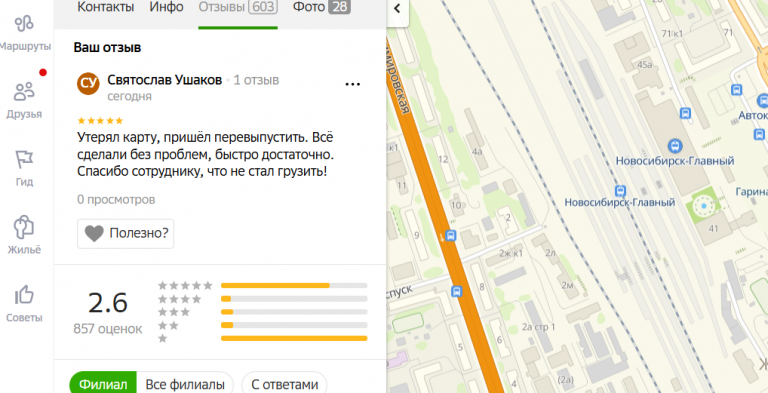Click the СУ avatar of Святослав Ушаков

(88, 84)
